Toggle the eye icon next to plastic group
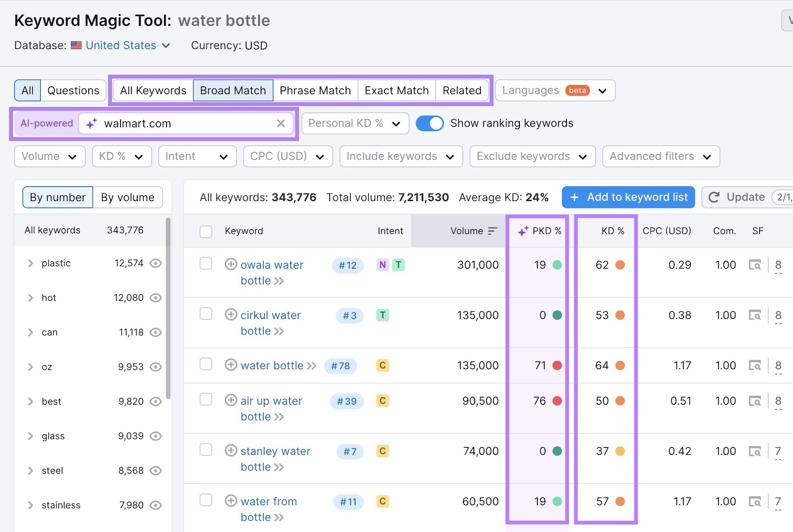This screenshot has height=532, width=793. tap(155, 263)
